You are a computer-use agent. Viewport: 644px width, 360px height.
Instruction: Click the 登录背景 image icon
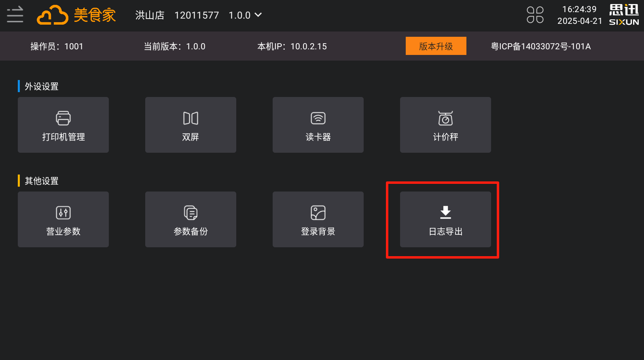click(318, 213)
